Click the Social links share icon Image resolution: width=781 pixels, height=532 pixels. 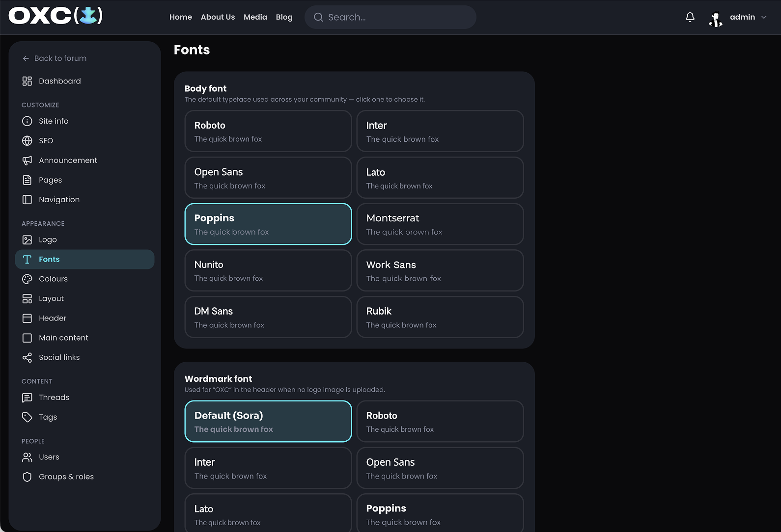27,358
